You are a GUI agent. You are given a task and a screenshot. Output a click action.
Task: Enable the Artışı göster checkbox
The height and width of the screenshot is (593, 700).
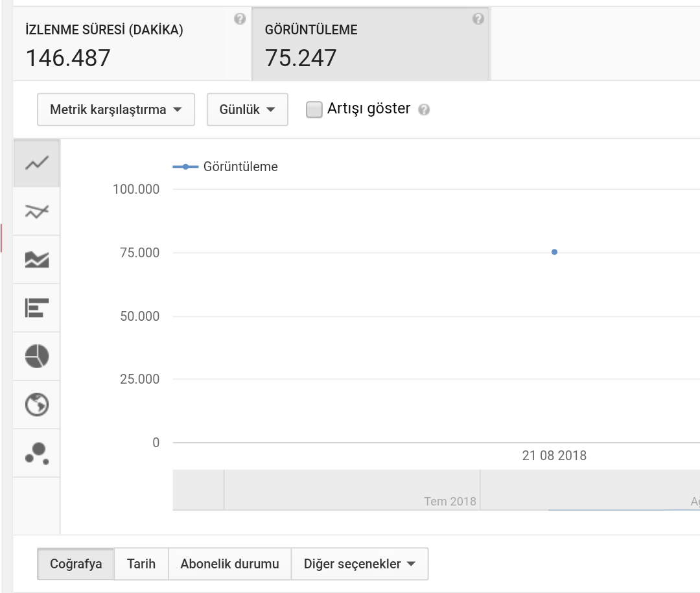[314, 110]
